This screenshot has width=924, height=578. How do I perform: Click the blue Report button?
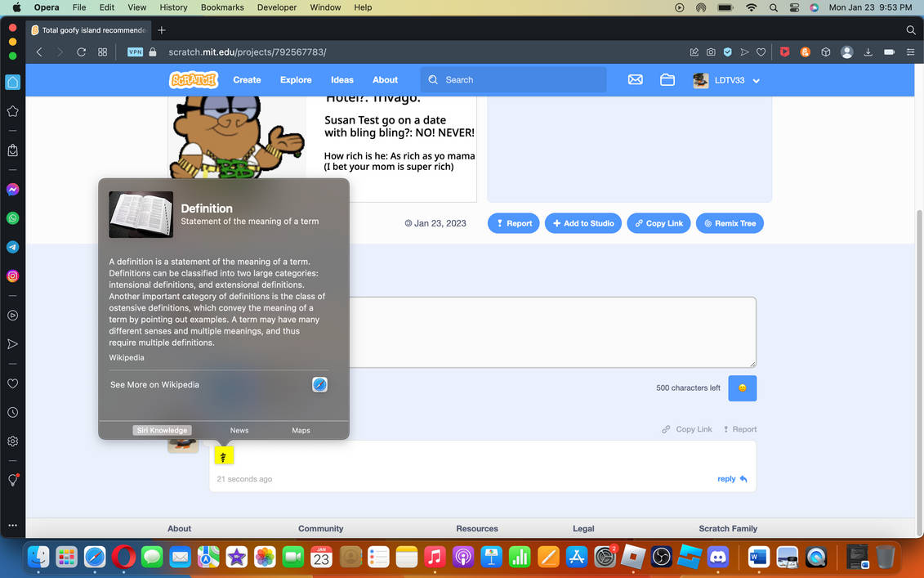click(x=513, y=223)
